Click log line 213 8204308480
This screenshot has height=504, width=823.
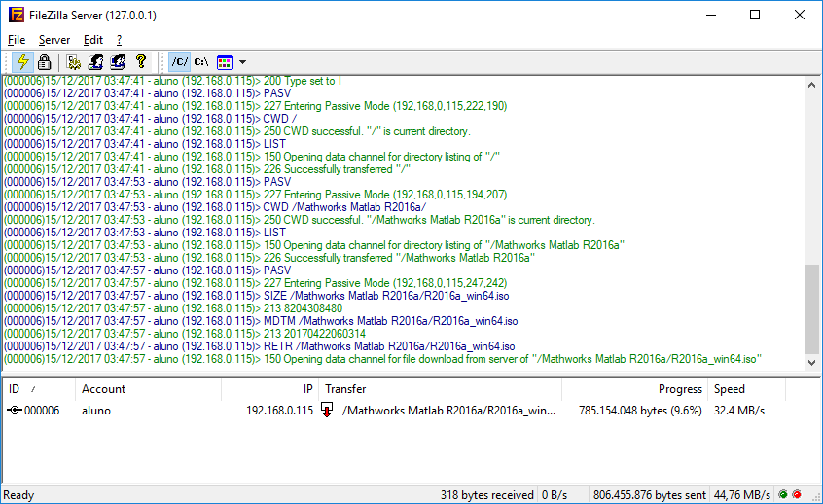[173, 308]
